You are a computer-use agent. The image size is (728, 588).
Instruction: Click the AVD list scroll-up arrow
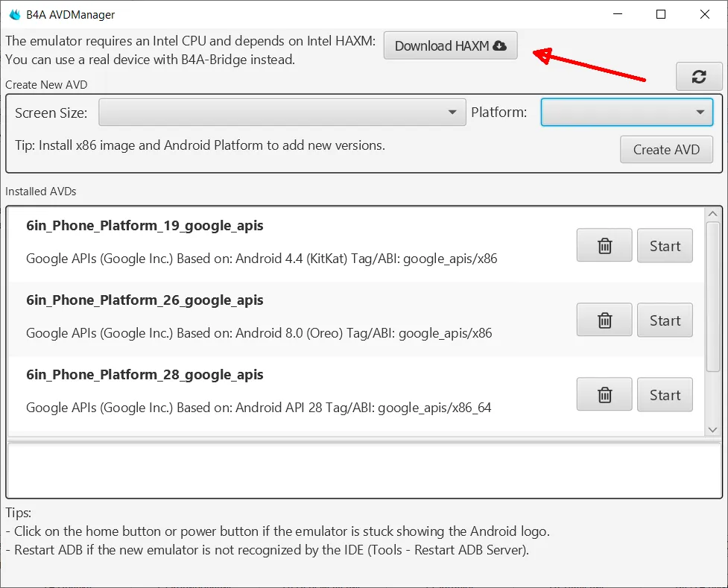click(712, 214)
